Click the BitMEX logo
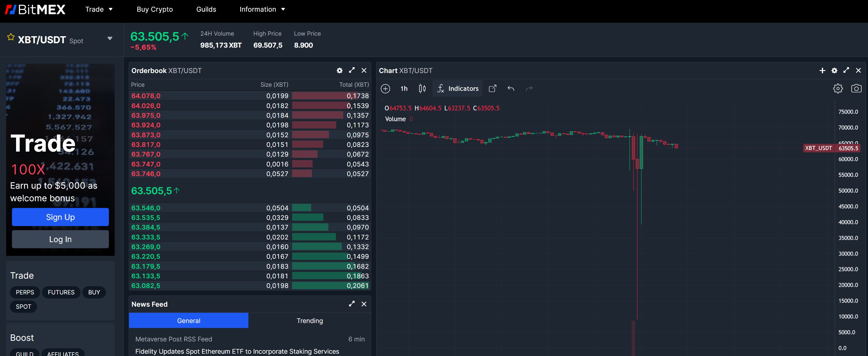 35,9
